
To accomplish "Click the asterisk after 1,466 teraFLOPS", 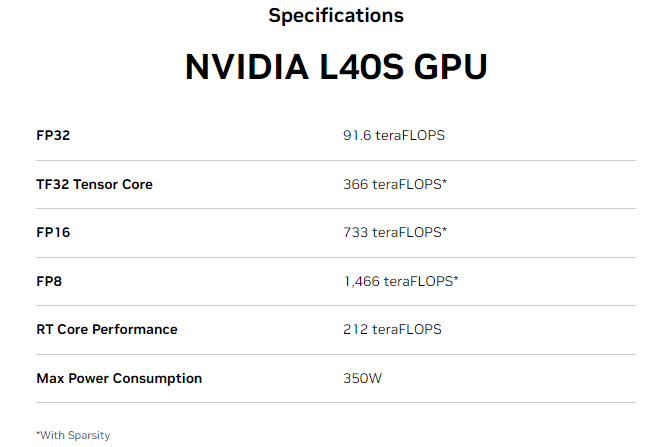I will pyautogui.click(x=456, y=279).
